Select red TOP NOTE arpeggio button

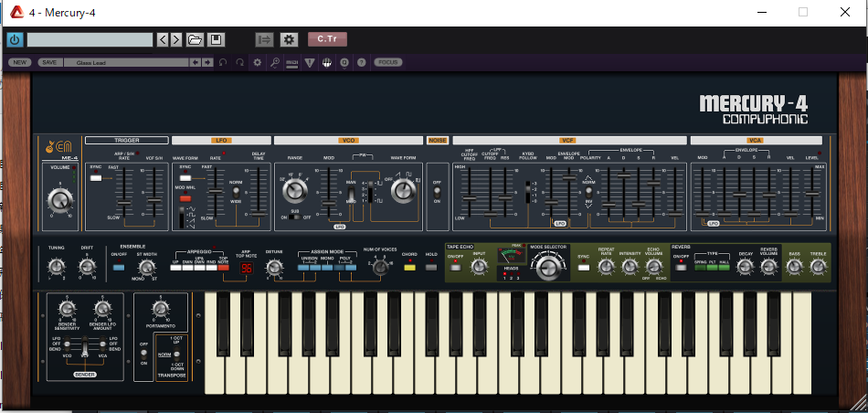[224, 268]
